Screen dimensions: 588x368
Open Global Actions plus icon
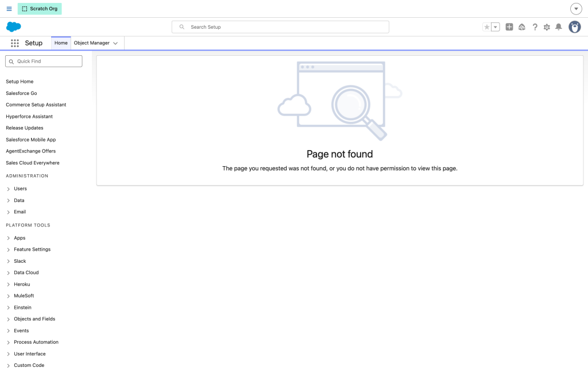(509, 27)
